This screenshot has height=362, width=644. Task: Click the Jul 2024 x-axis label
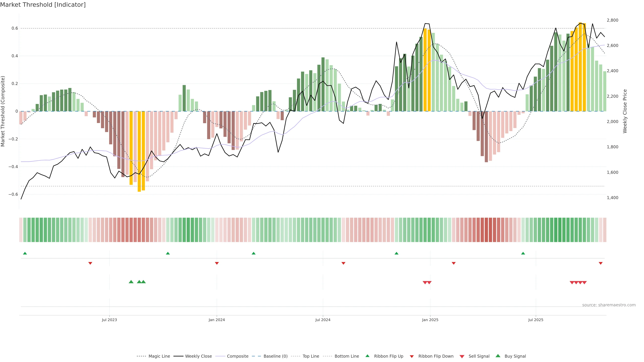(323, 320)
